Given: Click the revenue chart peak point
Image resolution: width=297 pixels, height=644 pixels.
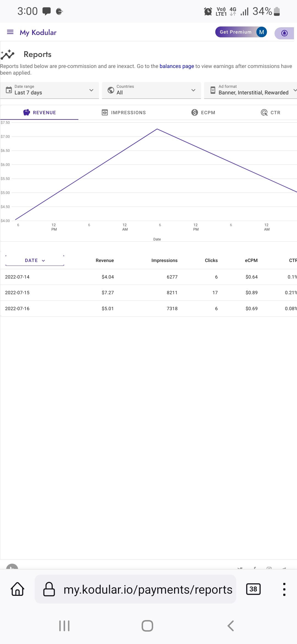Looking at the screenshot, I should click(157, 129).
